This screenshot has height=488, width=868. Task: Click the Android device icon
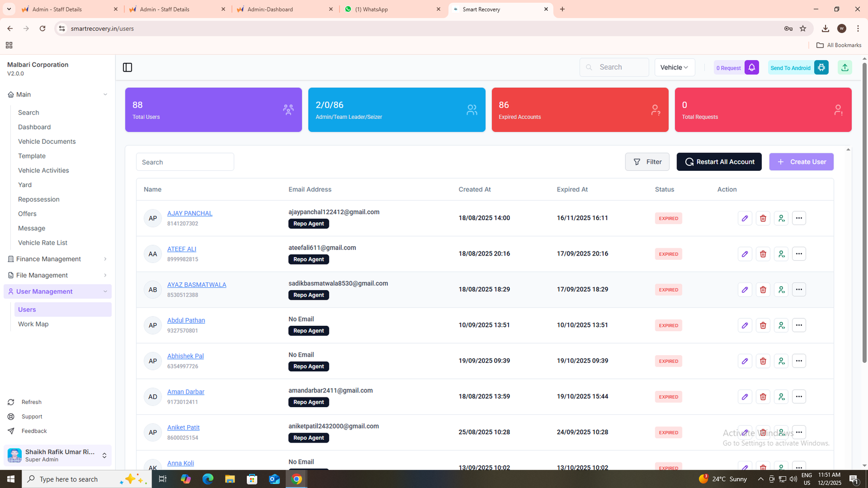tap(821, 67)
